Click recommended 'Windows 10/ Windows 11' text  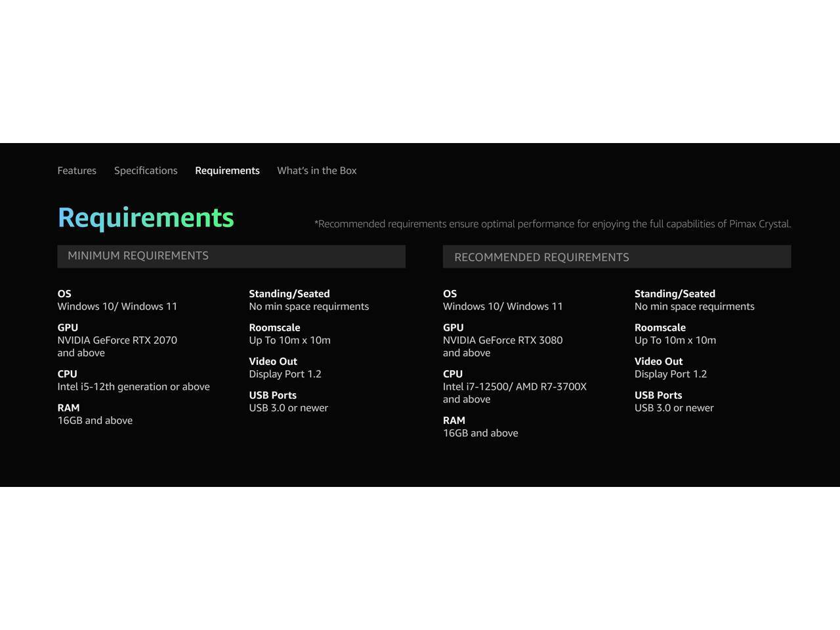pos(503,306)
